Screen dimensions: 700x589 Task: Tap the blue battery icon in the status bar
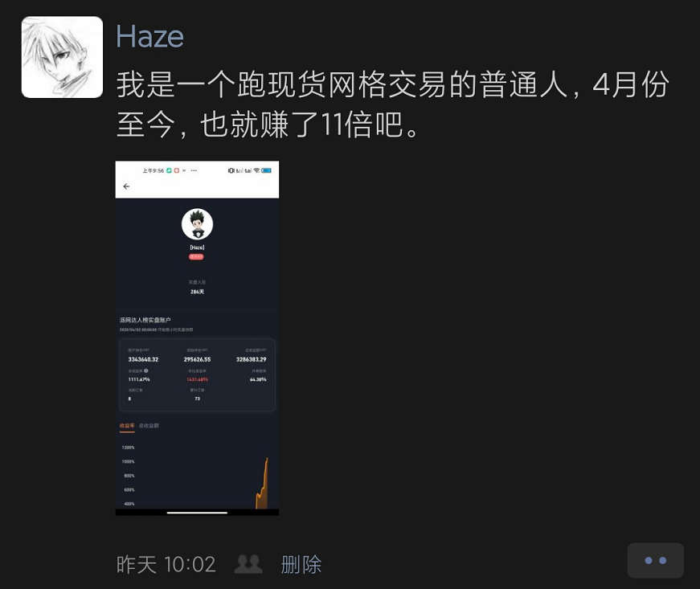click(267, 170)
